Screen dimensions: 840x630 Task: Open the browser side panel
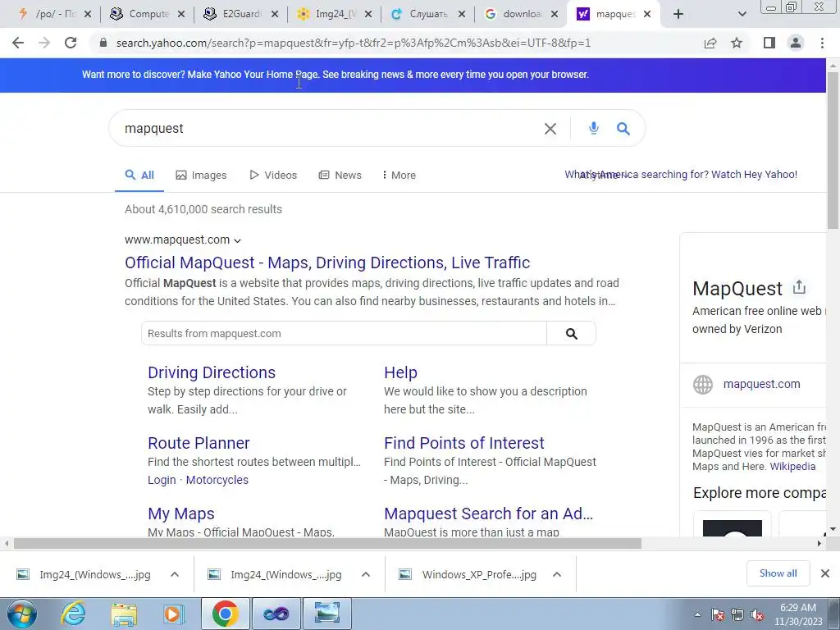coord(769,43)
